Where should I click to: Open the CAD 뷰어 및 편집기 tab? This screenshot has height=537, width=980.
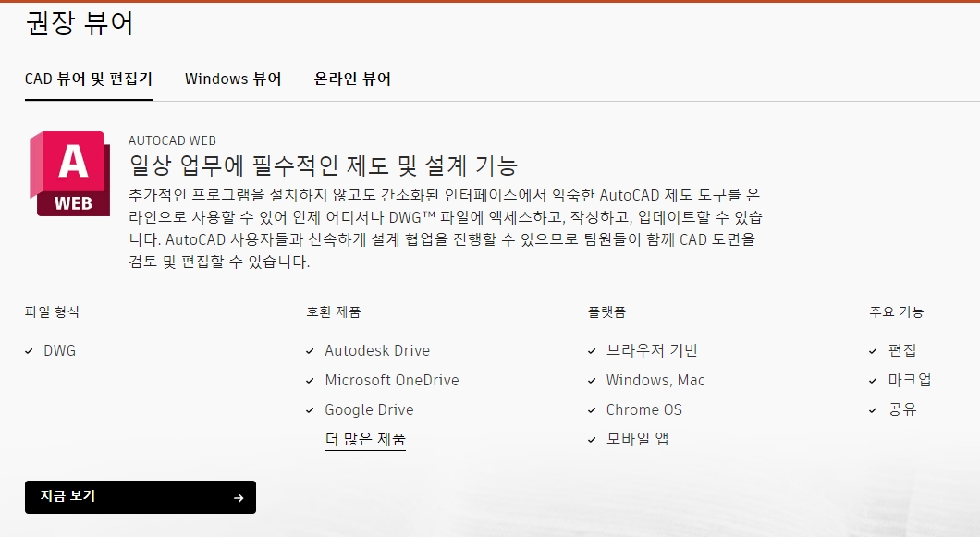[x=89, y=79]
